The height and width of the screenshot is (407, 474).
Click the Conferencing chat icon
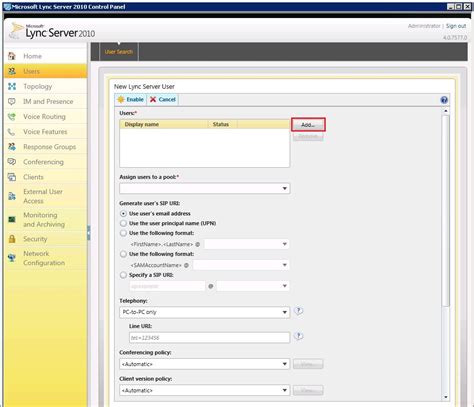click(x=12, y=162)
